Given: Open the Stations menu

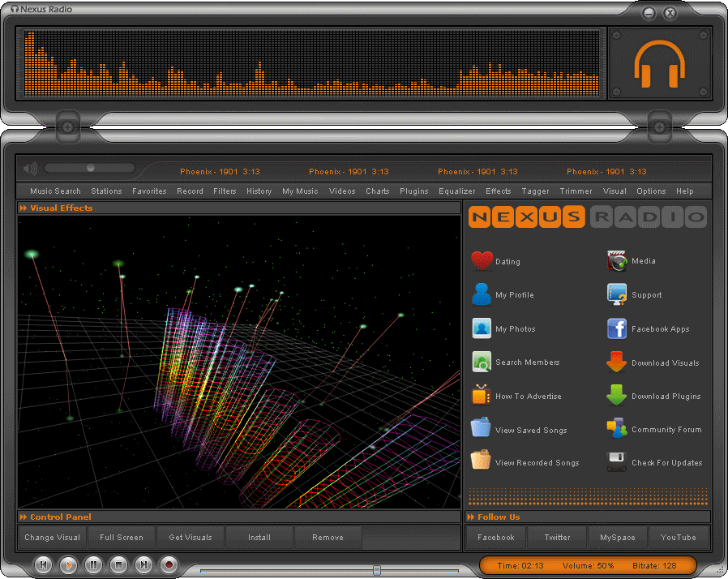Looking at the screenshot, I should point(106,191).
